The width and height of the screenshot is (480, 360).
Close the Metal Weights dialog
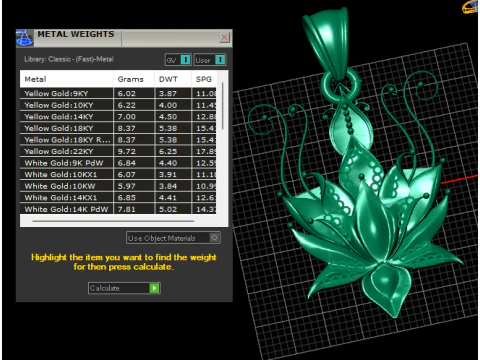[225, 37]
